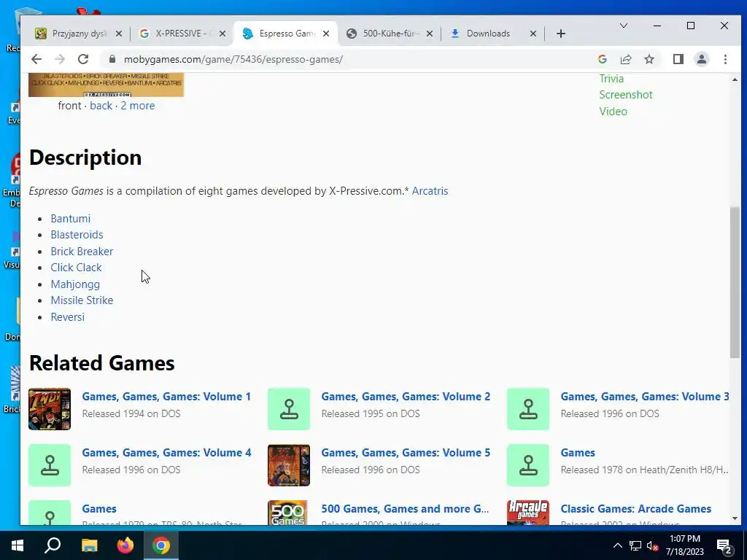Open the notification center icon
The width and height of the screenshot is (747, 560).
724,545
